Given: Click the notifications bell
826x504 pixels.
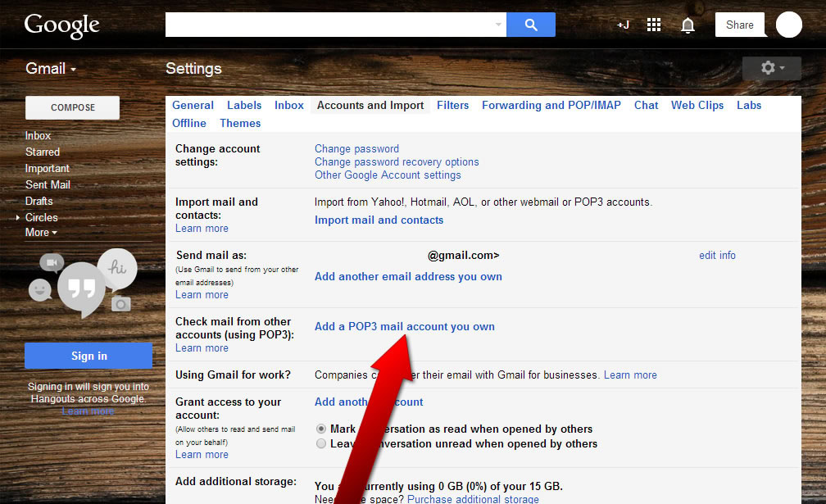Looking at the screenshot, I should [688, 25].
